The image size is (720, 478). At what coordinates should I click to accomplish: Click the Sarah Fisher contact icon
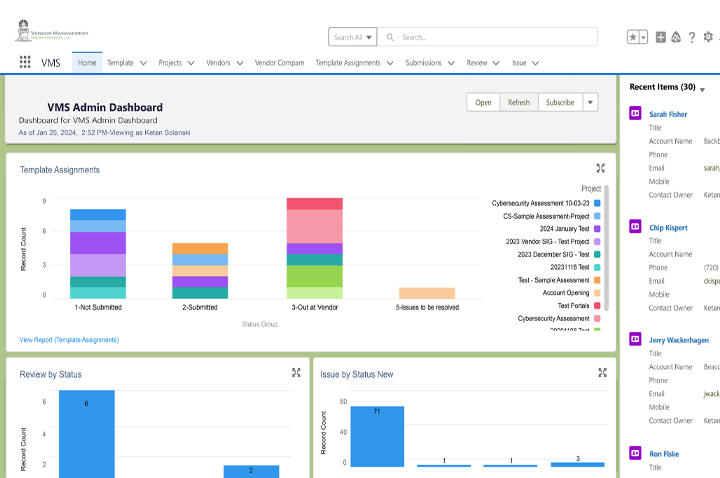635,114
